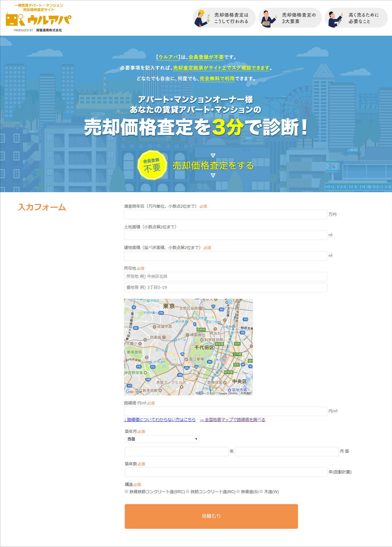This screenshot has width=392, height=547.
Task: Focus the 番地等 address field
Action: click(x=226, y=287)
